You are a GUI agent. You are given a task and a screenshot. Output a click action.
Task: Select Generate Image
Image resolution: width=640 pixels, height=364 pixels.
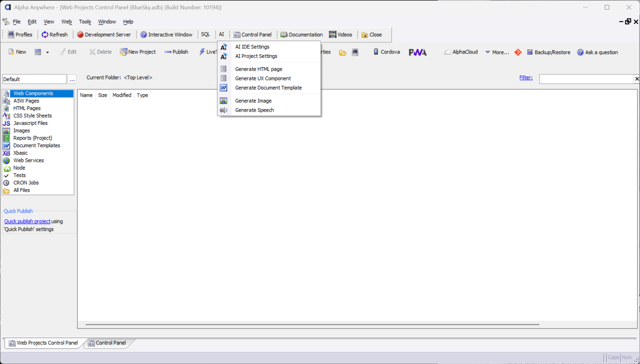pyautogui.click(x=269, y=101)
